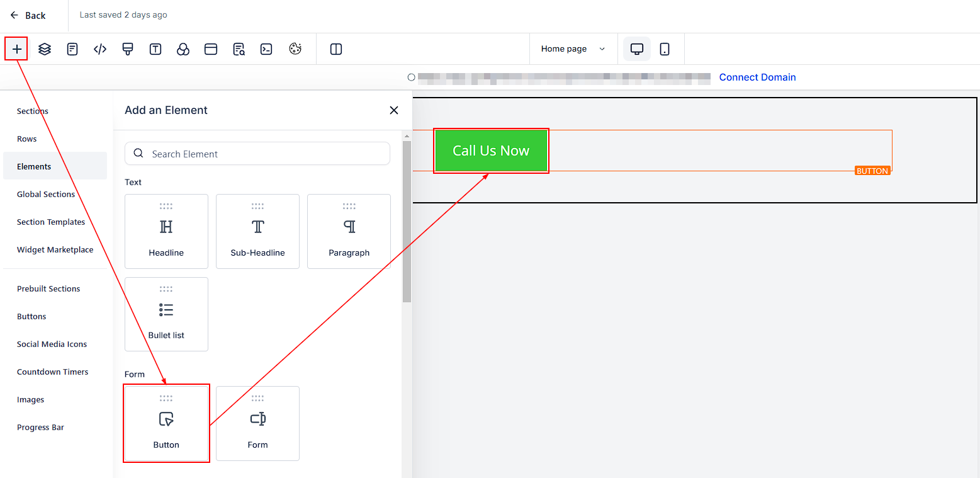Click the Connect Domain link
The image size is (980, 478).
[757, 77]
